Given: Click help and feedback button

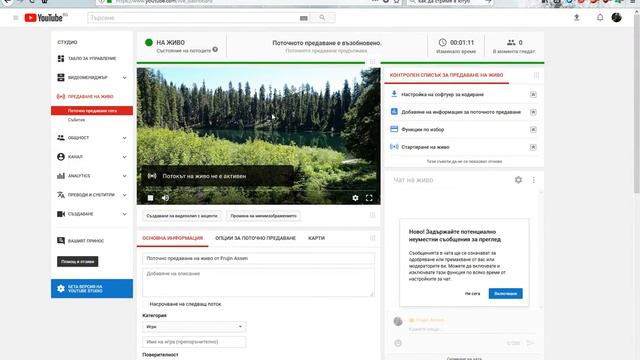Looking at the screenshot, I should 78,262.
